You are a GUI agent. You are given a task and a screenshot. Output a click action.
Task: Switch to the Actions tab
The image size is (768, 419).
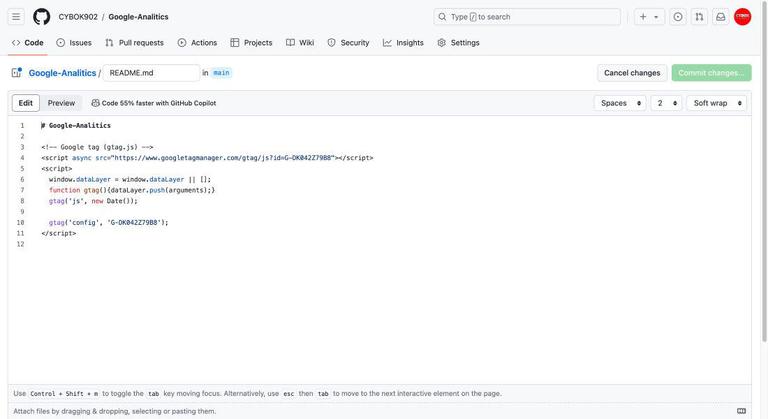click(197, 43)
